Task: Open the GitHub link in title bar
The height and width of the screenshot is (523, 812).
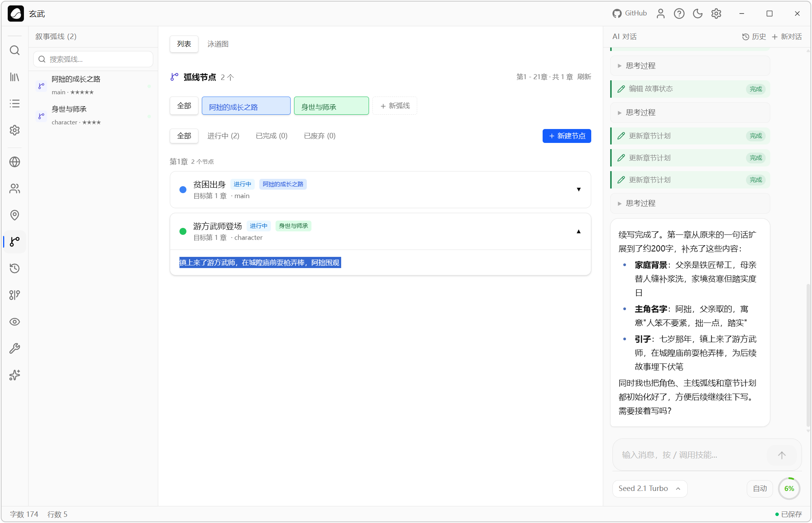Action: click(629, 14)
